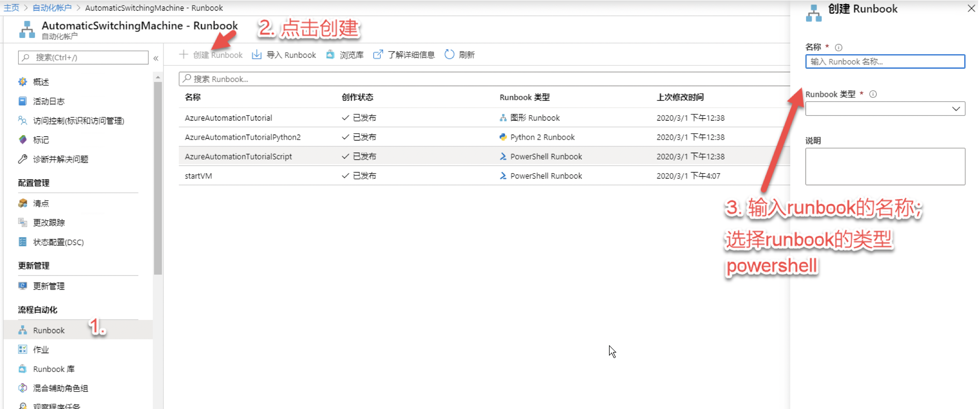Click the 图形 Runbook type icon

[503, 118]
